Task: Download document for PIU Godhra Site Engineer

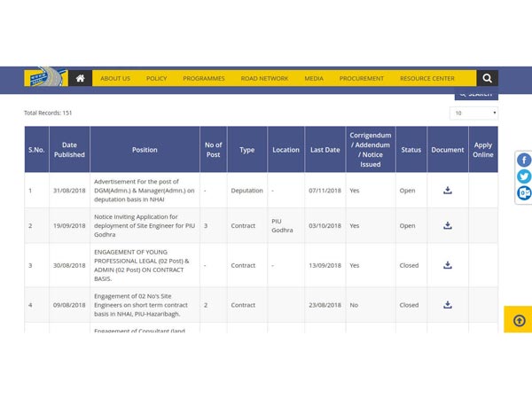Action: tap(448, 225)
